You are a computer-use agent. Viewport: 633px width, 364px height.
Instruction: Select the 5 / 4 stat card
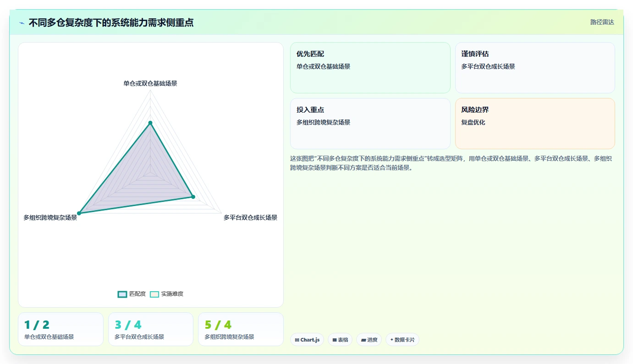(241, 329)
